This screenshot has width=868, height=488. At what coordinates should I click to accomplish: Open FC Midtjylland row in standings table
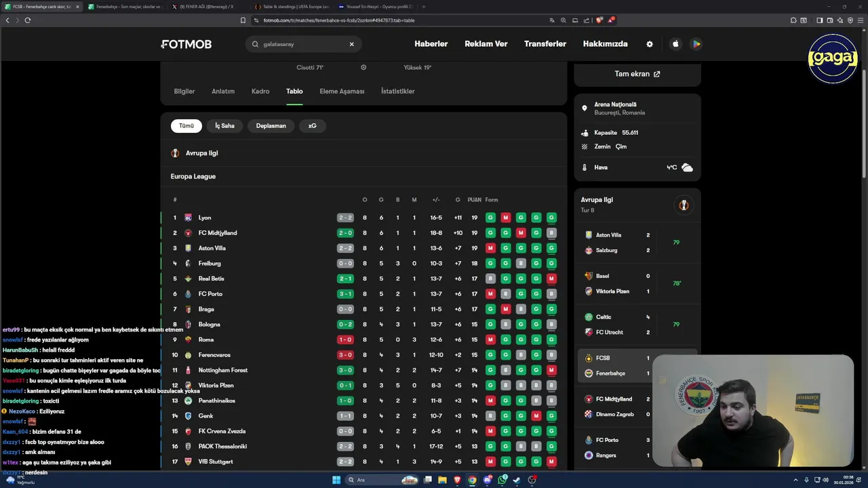pyautogui.click(x=363, y=233)
